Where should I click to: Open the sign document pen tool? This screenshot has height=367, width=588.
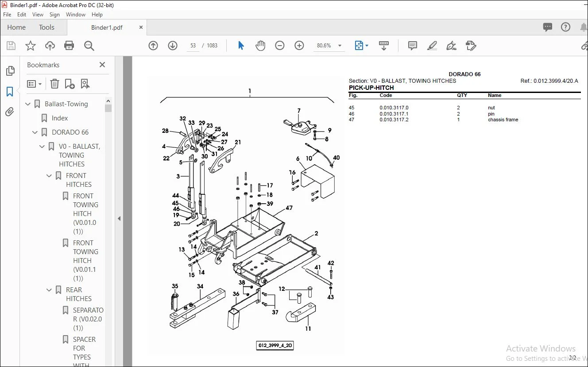[x=451, y=46]
